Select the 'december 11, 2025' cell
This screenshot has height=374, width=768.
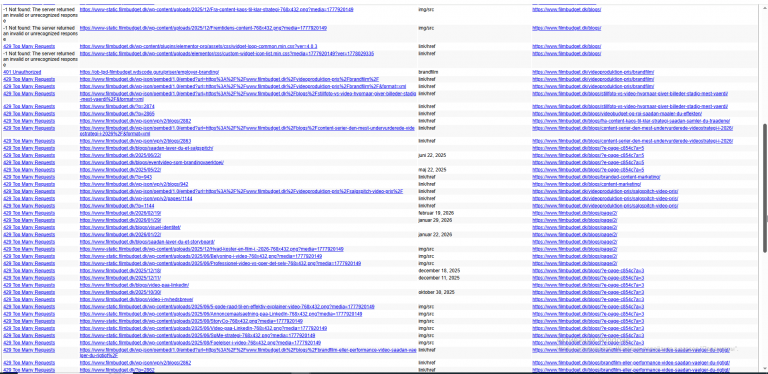[x=439, y=278]
